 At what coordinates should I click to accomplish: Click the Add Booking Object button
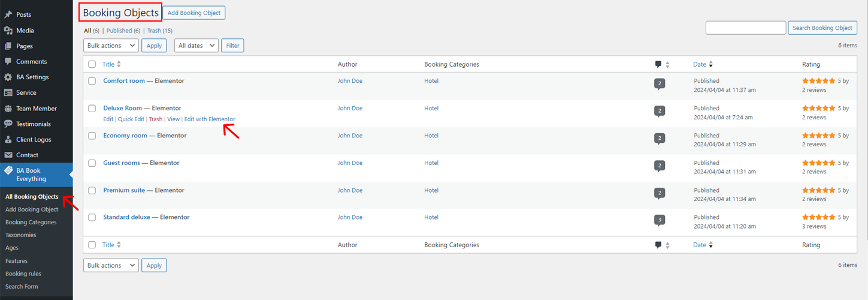(x=194, y=13)
